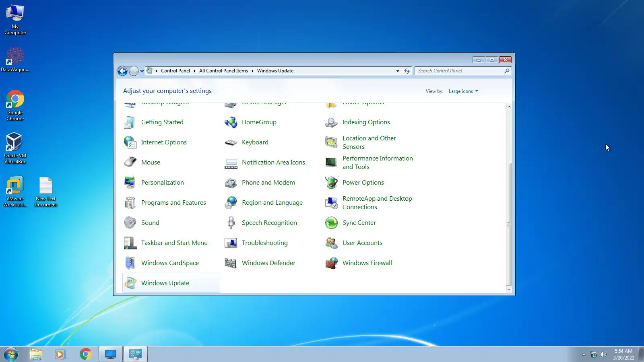
Task: Click scrollbar up arrow in Control Panel
Action: (509, 107)
